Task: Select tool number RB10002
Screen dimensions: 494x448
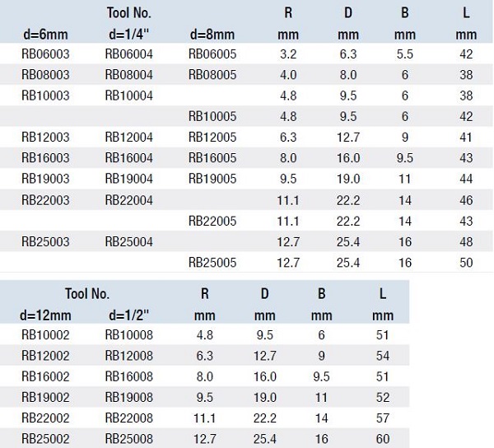Action: pyautogui.click(x=45, y=335)
